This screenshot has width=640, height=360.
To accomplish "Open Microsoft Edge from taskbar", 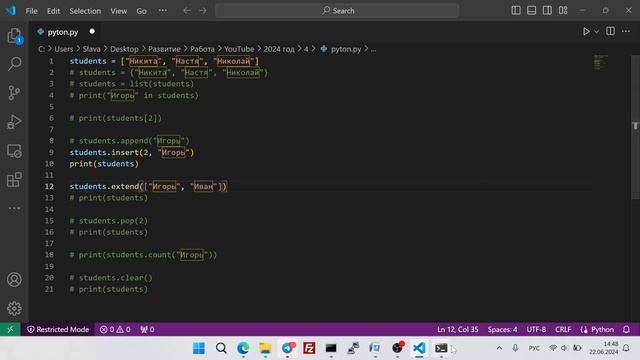I will [243, 348].
